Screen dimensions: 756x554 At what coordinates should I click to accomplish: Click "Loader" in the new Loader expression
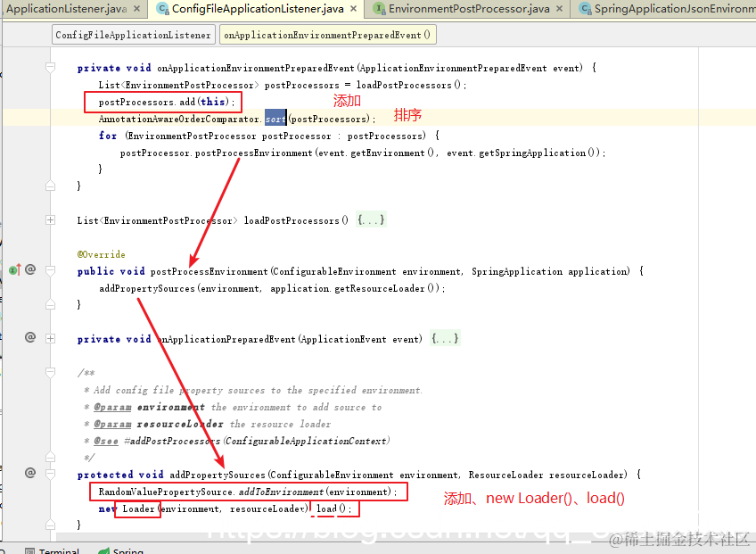[x=138, y=509]
